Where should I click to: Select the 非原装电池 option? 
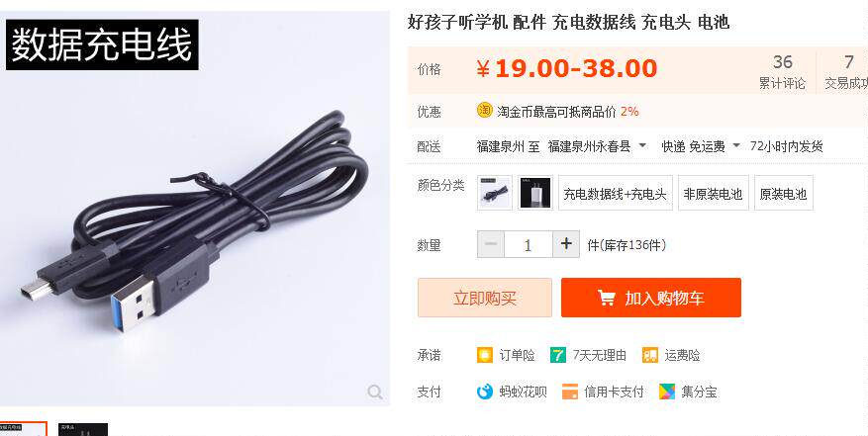tap(713, 193)
